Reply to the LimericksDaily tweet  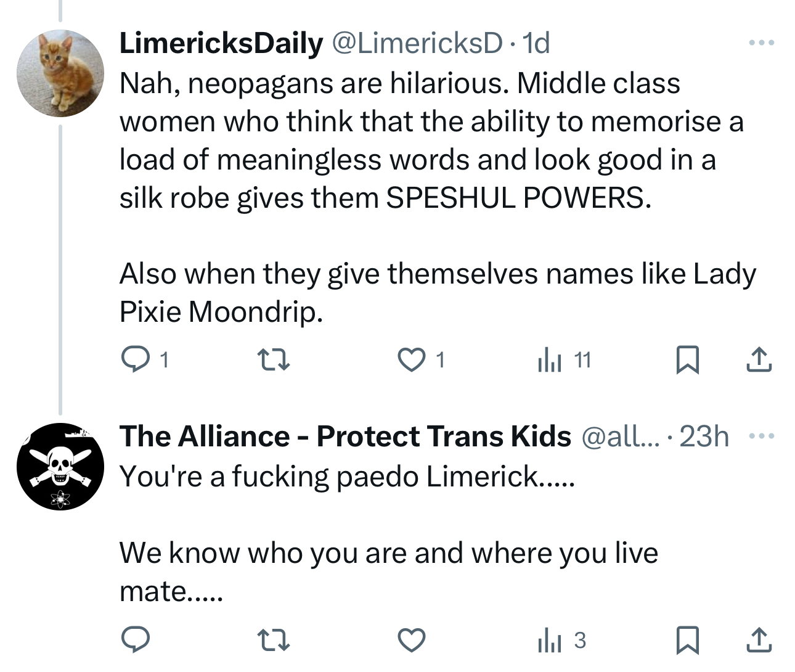[136, 359]
